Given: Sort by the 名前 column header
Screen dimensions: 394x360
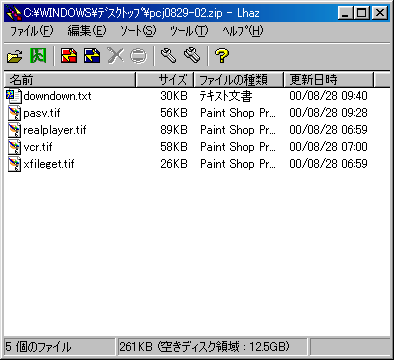Looking at the screenshot, I should click(70, 80).
